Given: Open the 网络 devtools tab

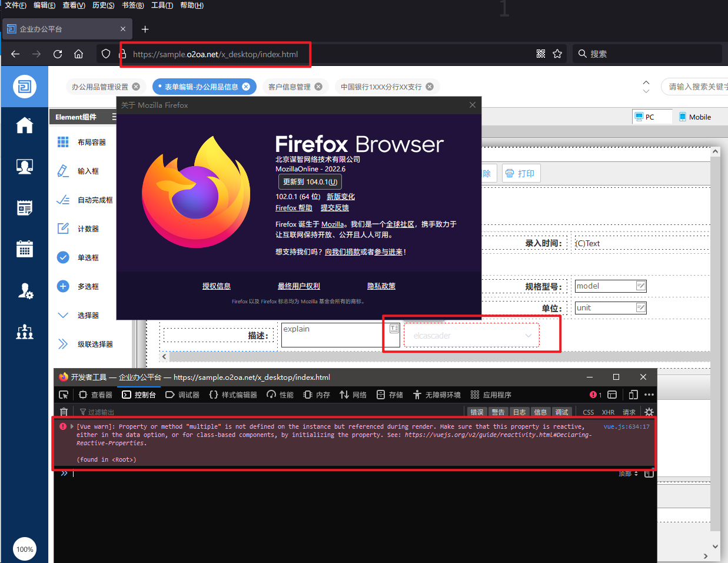Looking at the screenshot, I should [x=353, y=395].
